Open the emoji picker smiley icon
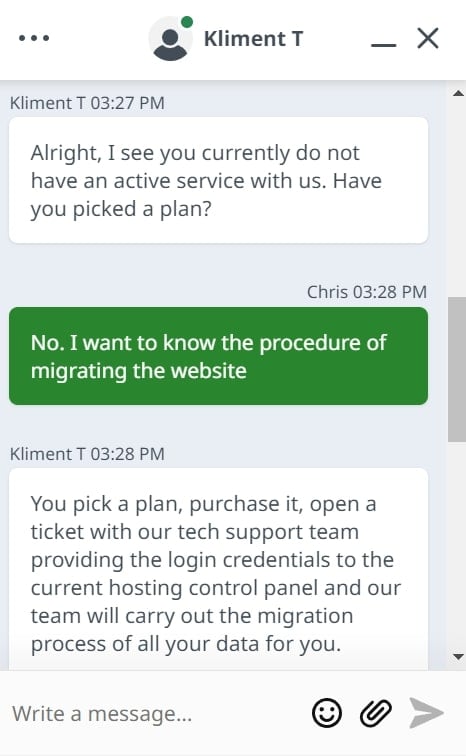The width and height of the screenshot is (466, 756). [327, 713]
